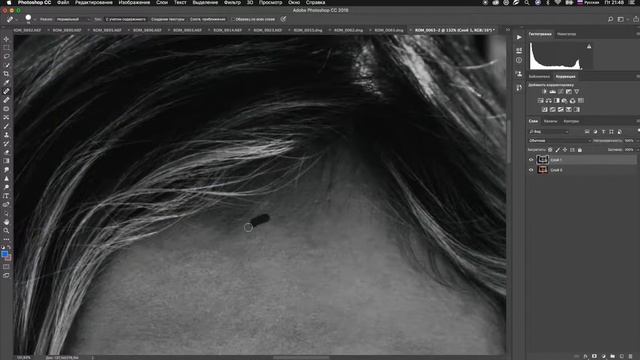Hide layer 'Слой 1' via eye icon
640x360 pixels.
click(x=531, y=160)
